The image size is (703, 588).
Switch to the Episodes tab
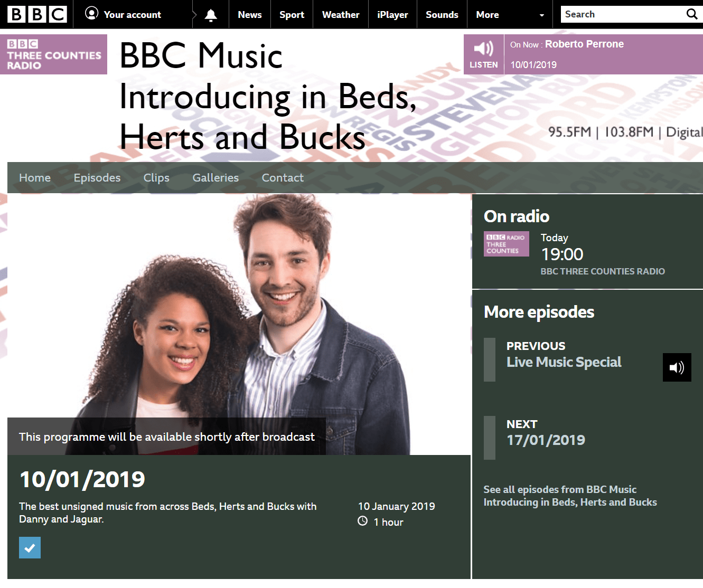coord(97,178)
